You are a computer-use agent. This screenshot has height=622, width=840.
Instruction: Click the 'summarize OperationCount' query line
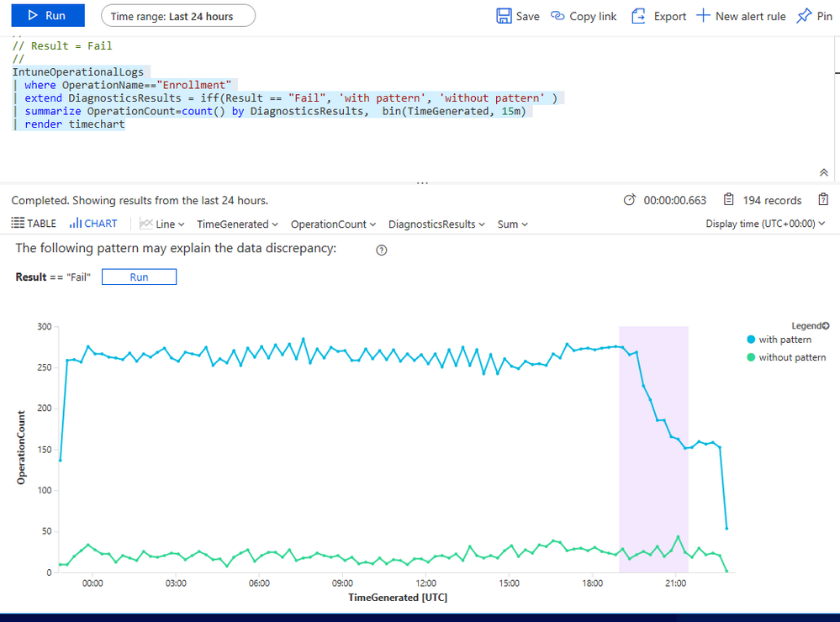[275, 111]
